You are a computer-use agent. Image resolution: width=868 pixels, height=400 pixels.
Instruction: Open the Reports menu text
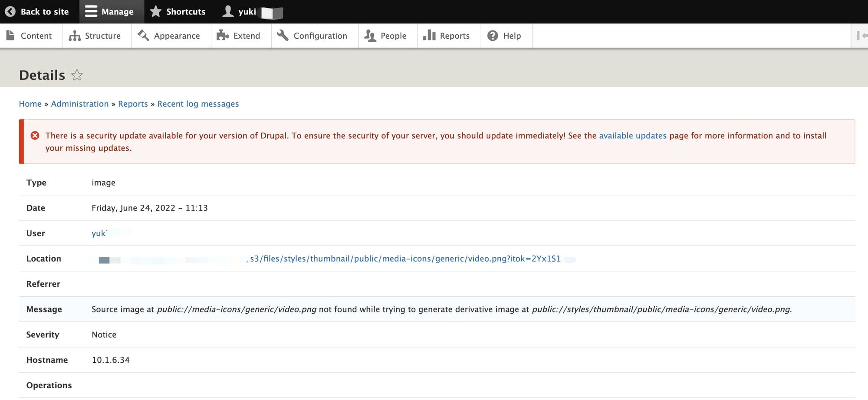(x=454, y=36)
